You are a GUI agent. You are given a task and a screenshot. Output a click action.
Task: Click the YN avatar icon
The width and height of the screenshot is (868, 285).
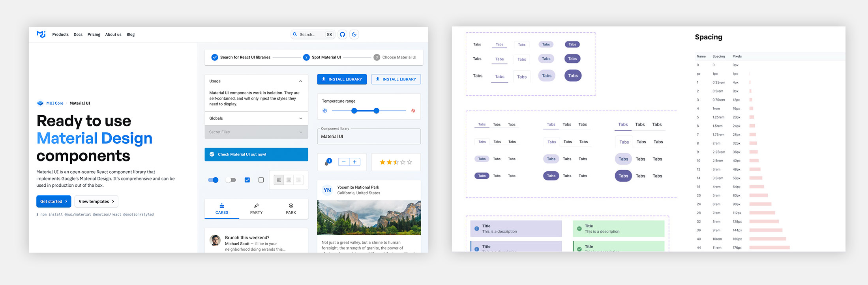[x=327, y=190]
